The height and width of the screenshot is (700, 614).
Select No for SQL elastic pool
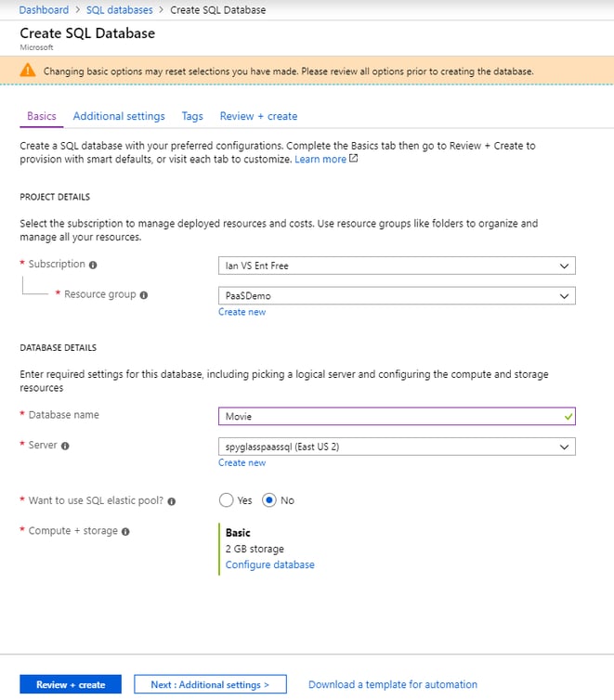tap(269, 500)
